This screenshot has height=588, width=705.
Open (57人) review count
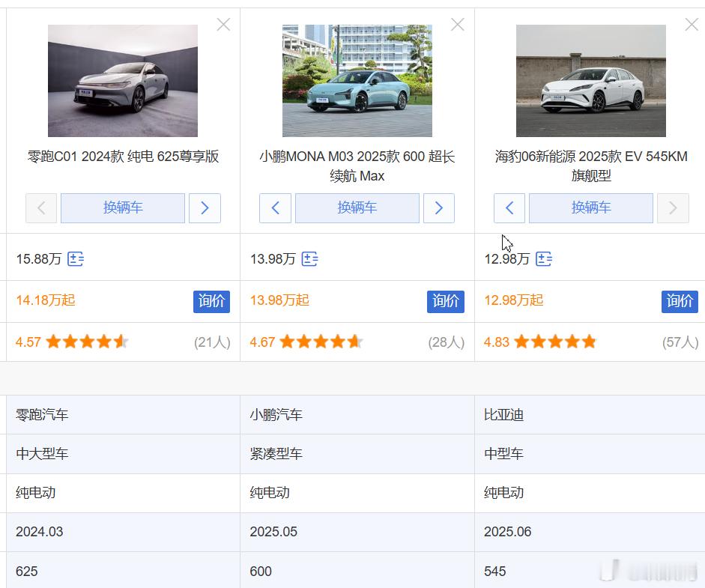(x=680, y=342)
